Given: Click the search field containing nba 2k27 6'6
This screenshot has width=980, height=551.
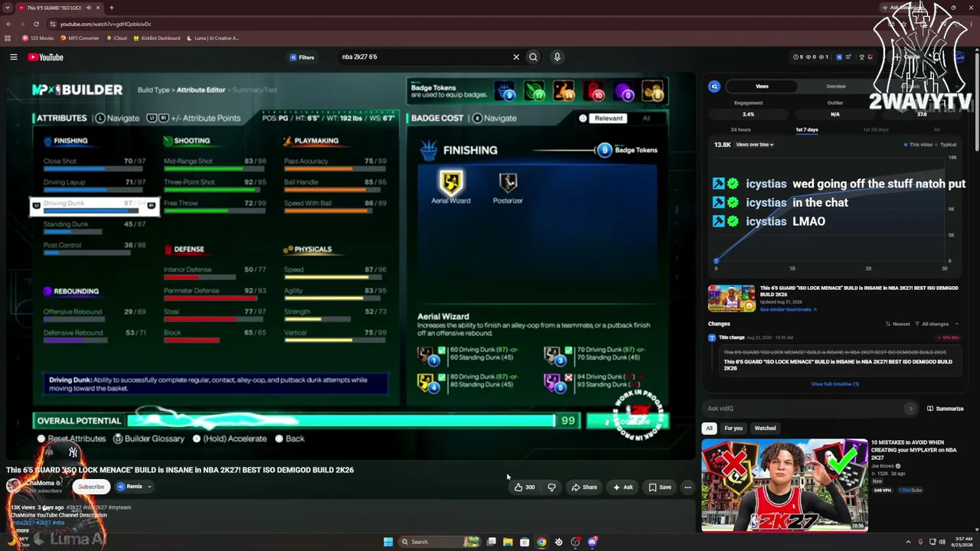Looking at the screenshot, I should [x=425, y=57].
